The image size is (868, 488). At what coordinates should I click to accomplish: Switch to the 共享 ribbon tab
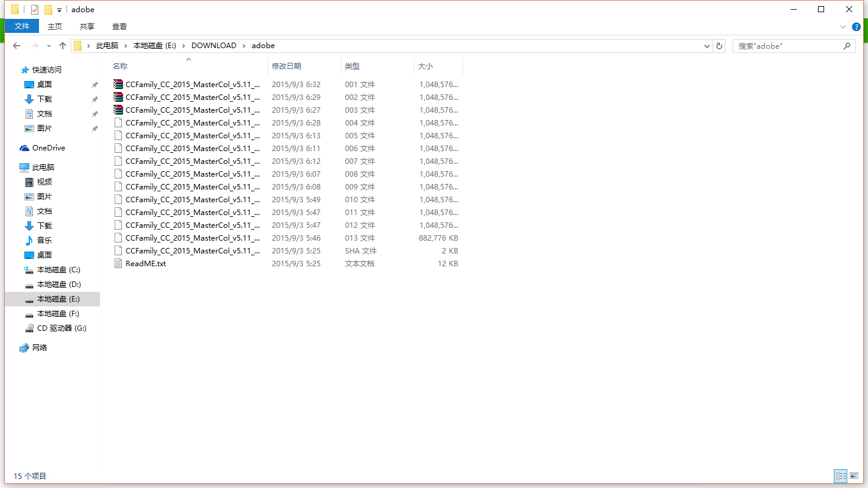coord(87,26)
